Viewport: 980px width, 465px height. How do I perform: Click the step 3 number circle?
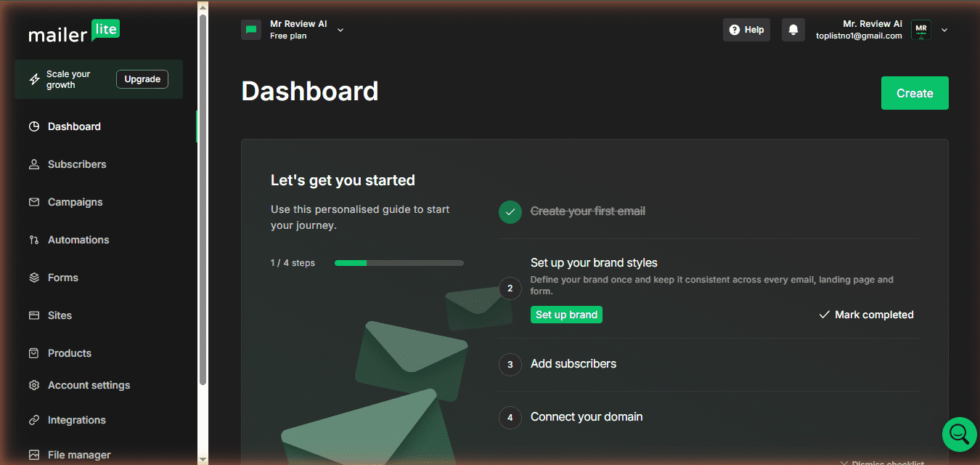click(510, 365)
